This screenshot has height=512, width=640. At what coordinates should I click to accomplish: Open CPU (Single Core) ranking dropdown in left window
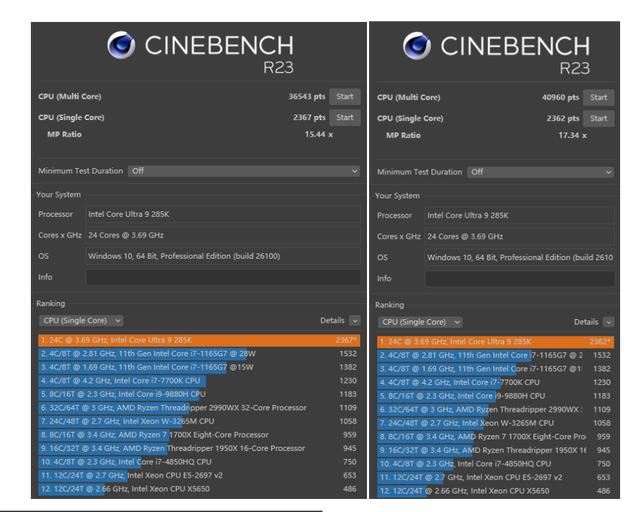[81, 321]
